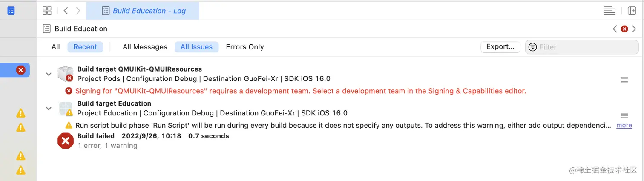Viewport: 644px width, 181px height.
Task: Open the related items grid menu
Action: click(x=47, y=11)
